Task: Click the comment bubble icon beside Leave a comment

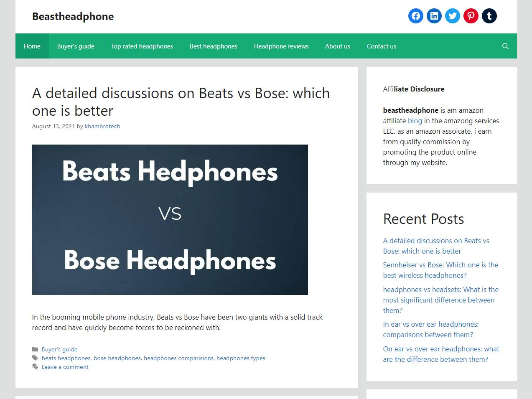Action: [x=35, y=367]
